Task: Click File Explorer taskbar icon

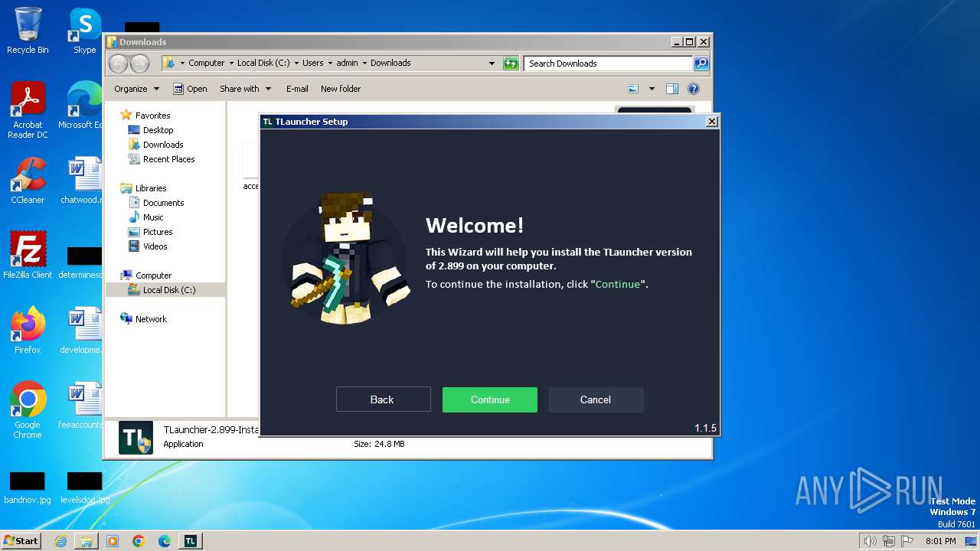Action: [87, 541]
